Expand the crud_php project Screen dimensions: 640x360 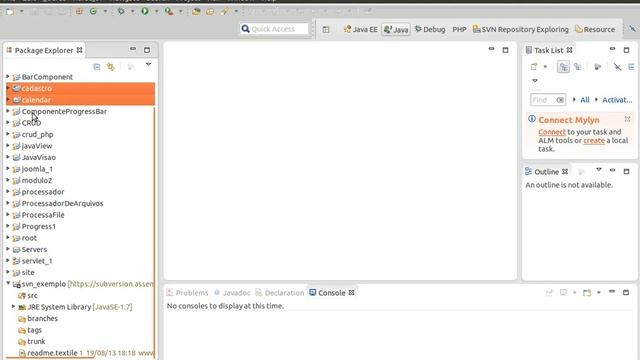click(8, 134)
